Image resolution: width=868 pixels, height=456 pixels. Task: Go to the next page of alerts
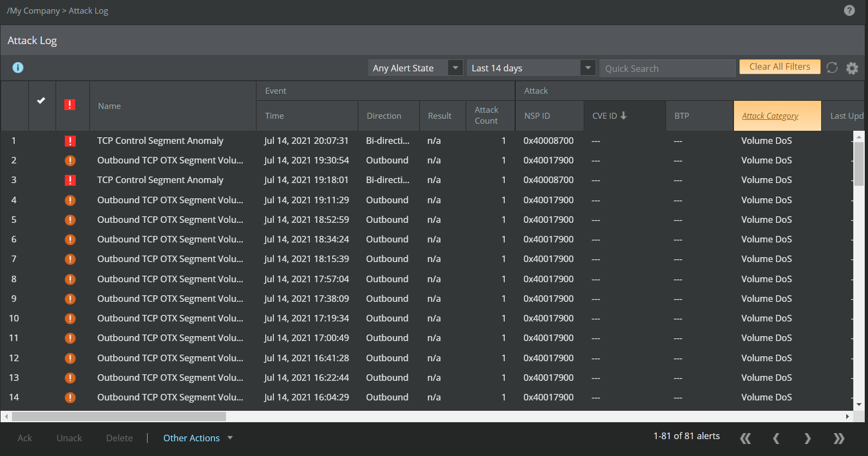808,438
